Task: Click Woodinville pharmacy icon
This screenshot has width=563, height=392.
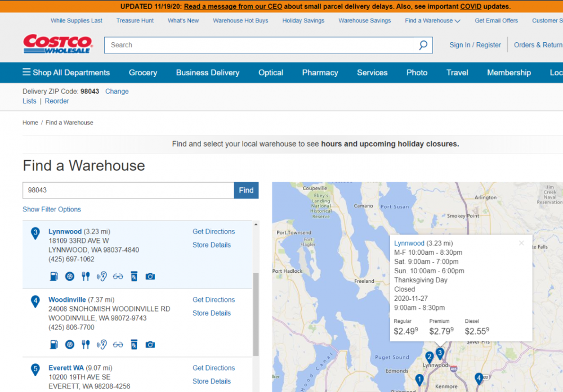Action: click(134, 344)
